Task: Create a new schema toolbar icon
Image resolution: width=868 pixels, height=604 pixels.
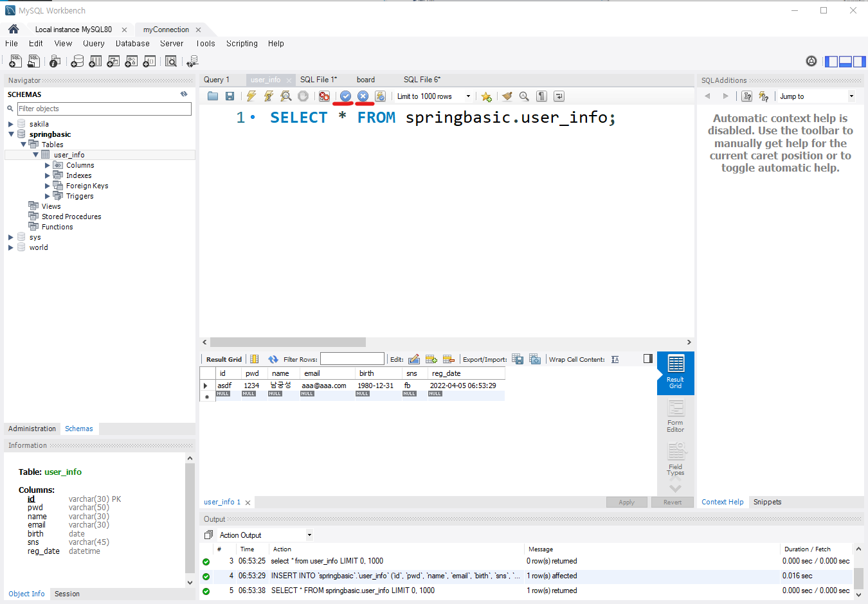Action: point(77,61)
